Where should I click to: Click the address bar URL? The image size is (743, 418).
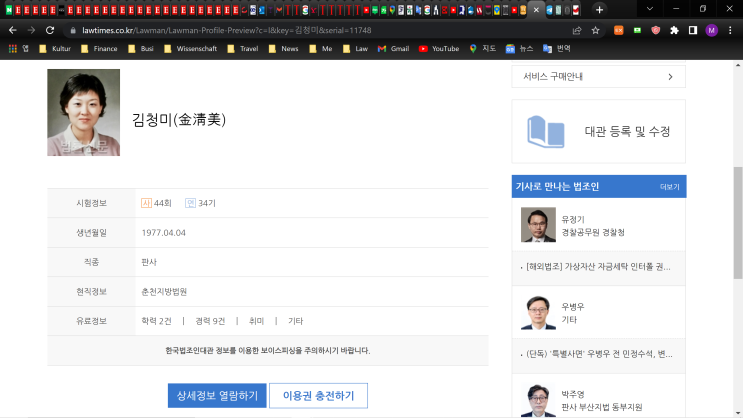[227, 30]
